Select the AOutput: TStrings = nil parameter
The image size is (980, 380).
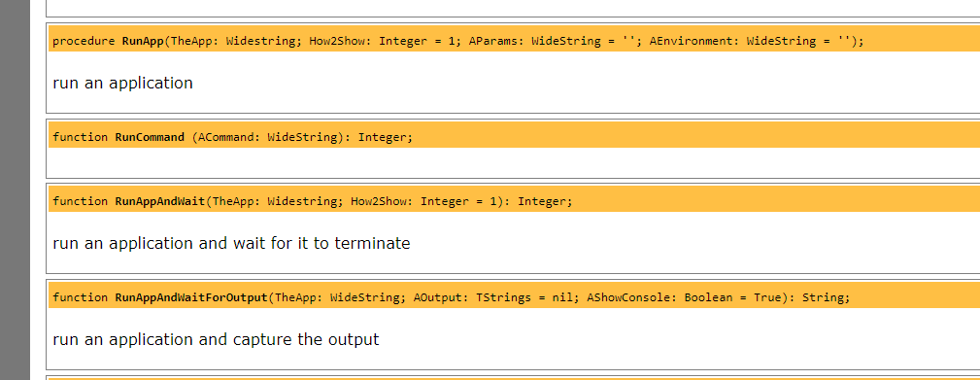(x=492, y=297)
